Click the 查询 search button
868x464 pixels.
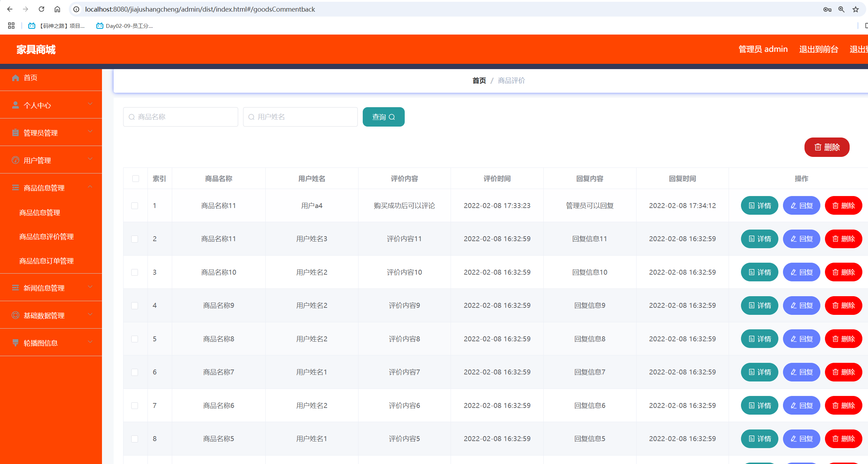click(x=383, y=117)
